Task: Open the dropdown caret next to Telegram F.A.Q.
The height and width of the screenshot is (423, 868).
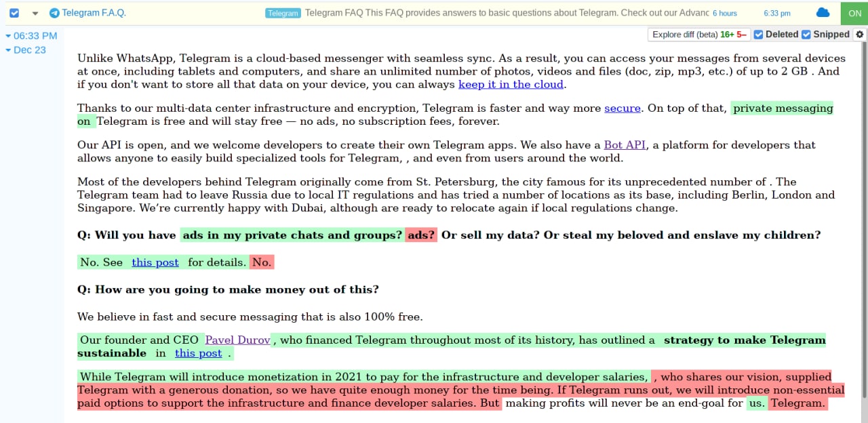Action: pyautogui.click(x=35, y=13)
